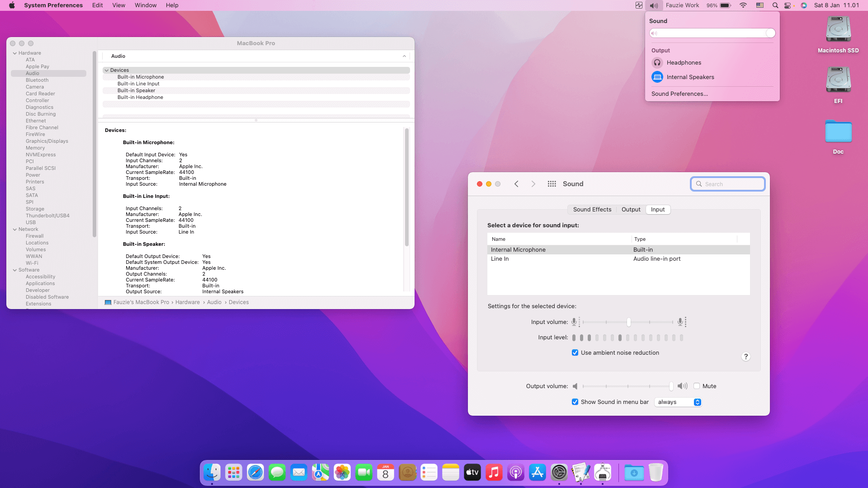
Task: Open the Help menu
Action: click(x=172, y=5)
